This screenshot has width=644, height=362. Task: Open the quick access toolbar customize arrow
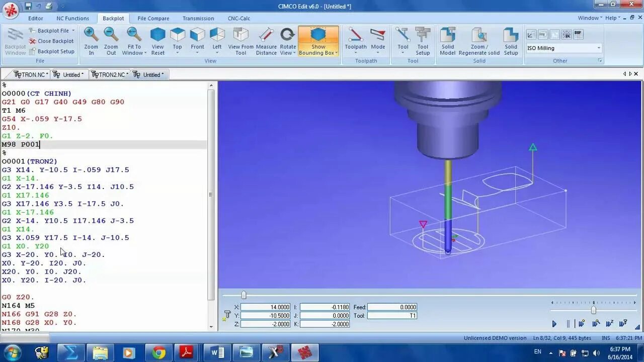pyautogui.click(x=63, y=7)
